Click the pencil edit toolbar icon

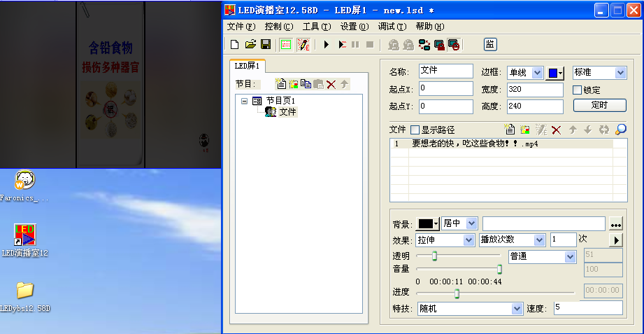click(303, 44)
